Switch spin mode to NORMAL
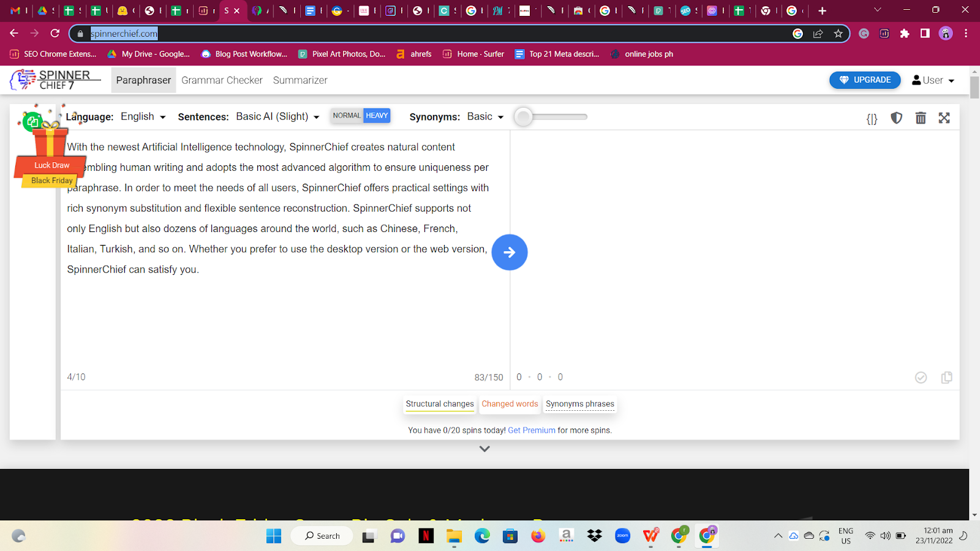The height and width of the screenshot is (551, 980). [x=347, y=116]
